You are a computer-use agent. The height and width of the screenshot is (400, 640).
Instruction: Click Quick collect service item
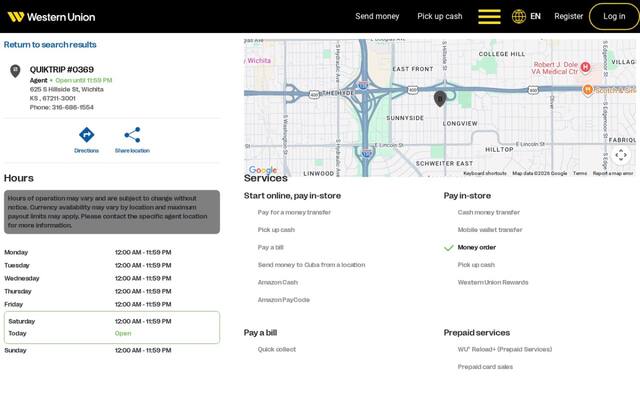(277, 349)
